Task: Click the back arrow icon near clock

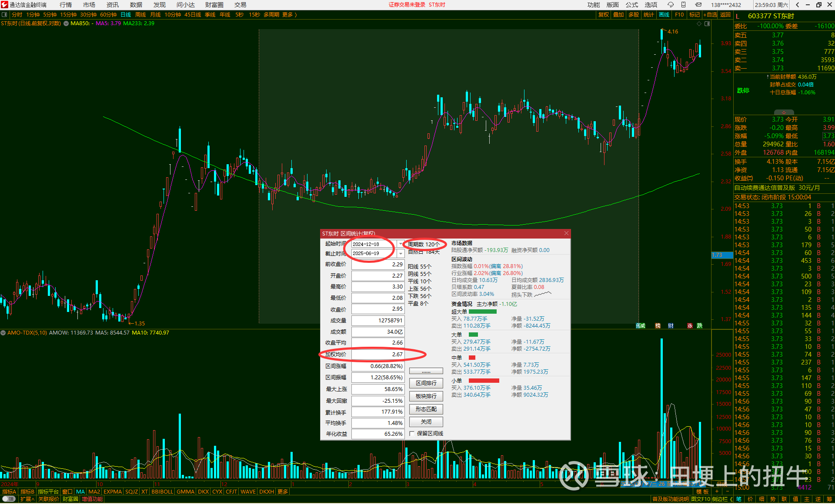Action: [x=797, y=5]
